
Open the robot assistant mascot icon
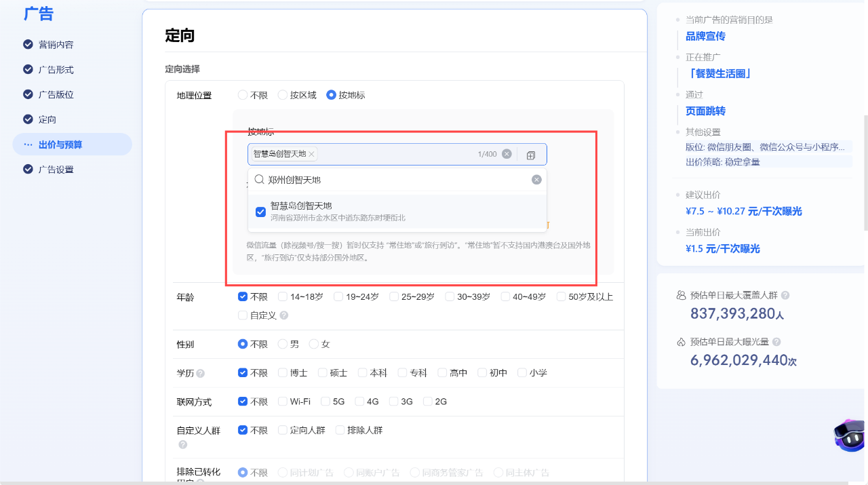point(849,435)
